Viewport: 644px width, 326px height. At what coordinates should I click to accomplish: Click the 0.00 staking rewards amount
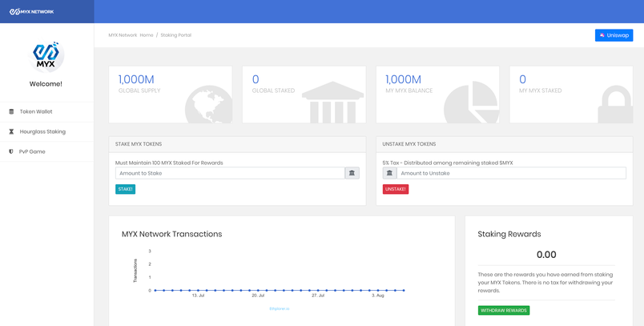(546, 255)
